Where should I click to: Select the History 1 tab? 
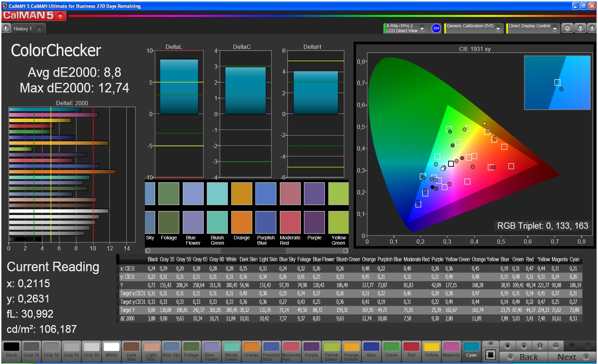tap(23, 29)
